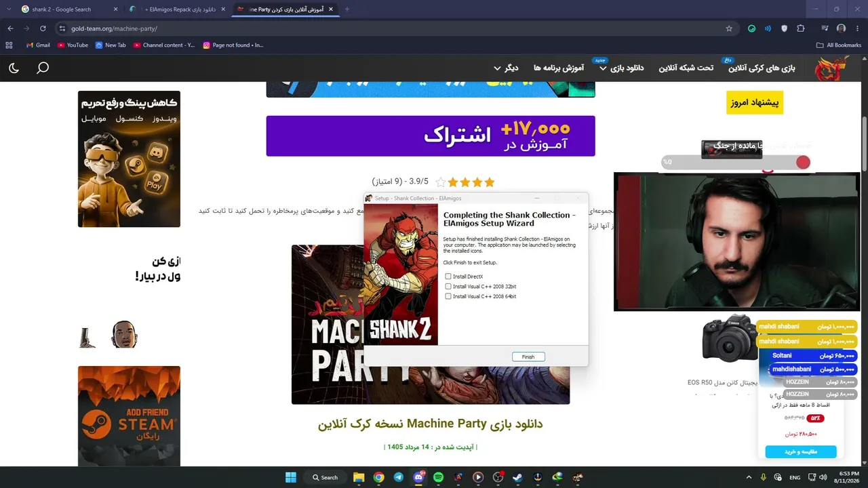The image size is (868, 488).
Task: Open the All Bookmarks folder
Action: tap(839, 45)
